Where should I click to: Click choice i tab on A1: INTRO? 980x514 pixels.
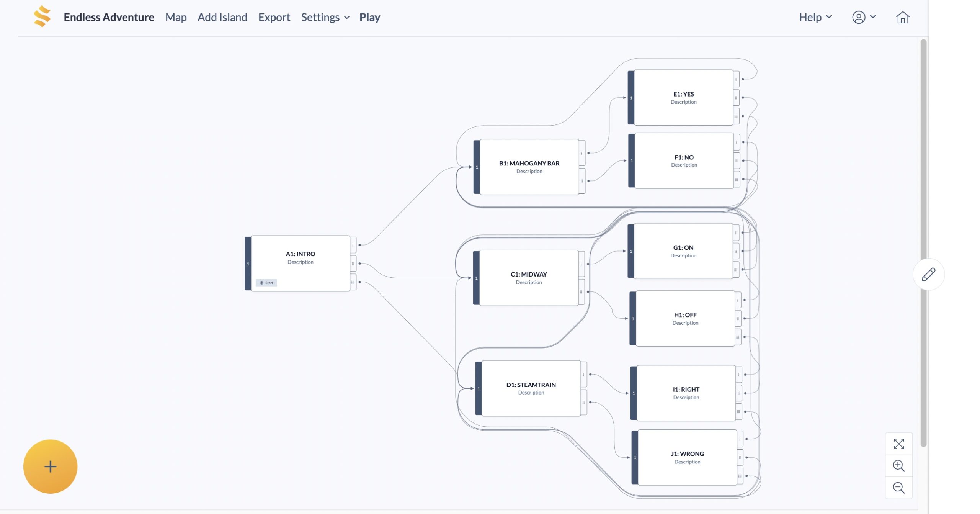click(353, 245)
